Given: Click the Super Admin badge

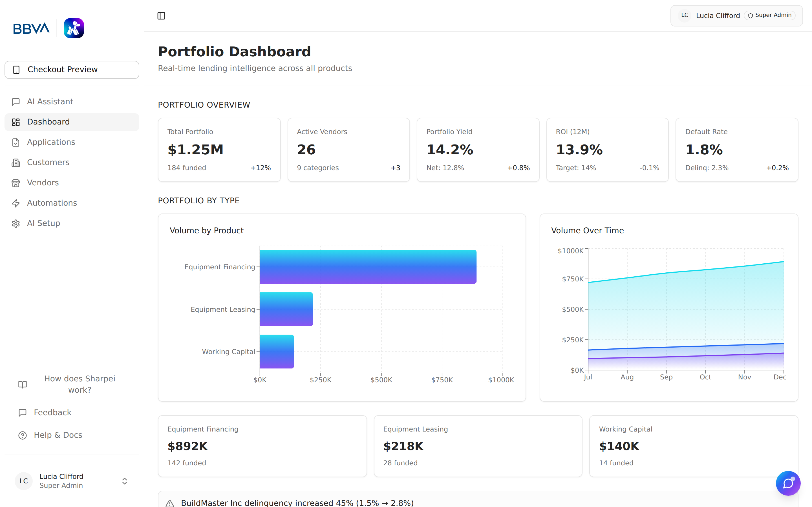Looking at the screenshot, I should [x=769, y=15].
